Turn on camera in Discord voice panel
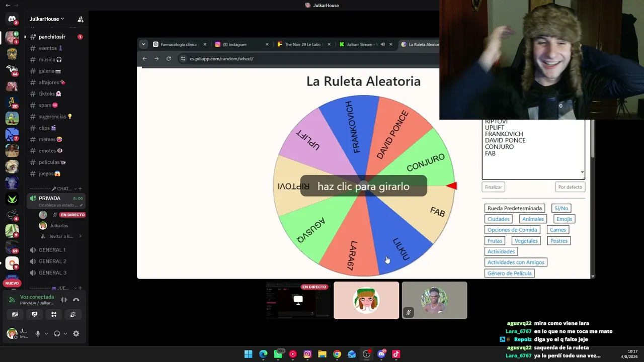Image resolution: width=644 pixels, height=362 pixels. pos(15,314)
